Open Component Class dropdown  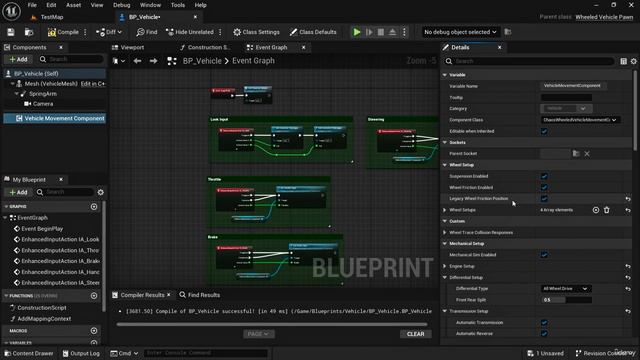(x=580, y=120)
